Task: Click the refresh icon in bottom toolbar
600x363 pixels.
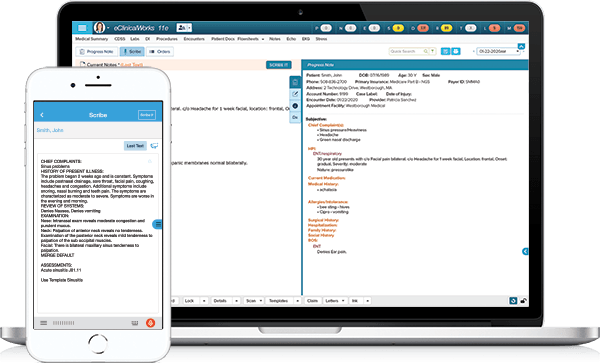Action: [513, 301]
